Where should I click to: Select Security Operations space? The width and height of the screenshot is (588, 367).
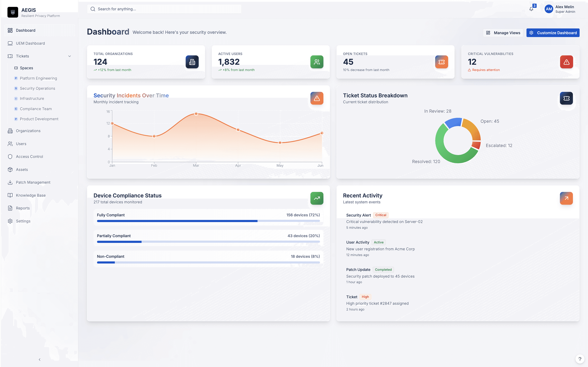pos(37,88)
